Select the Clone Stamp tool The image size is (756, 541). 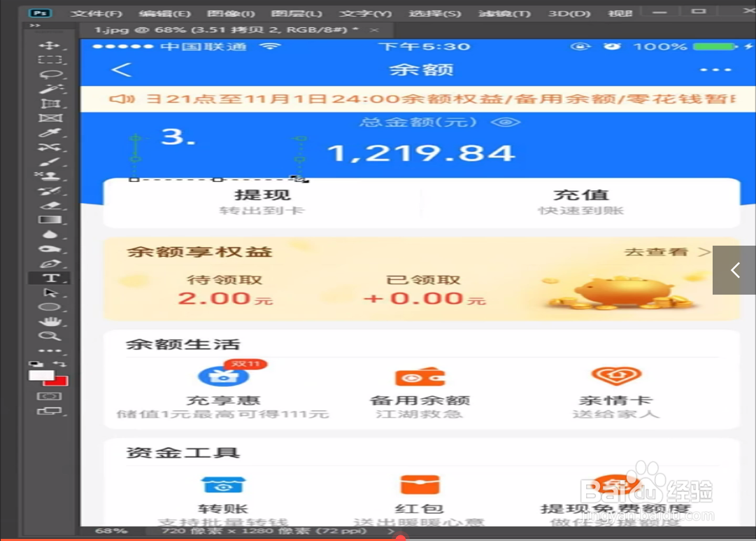pyautogui.click(x=50, y=176)
